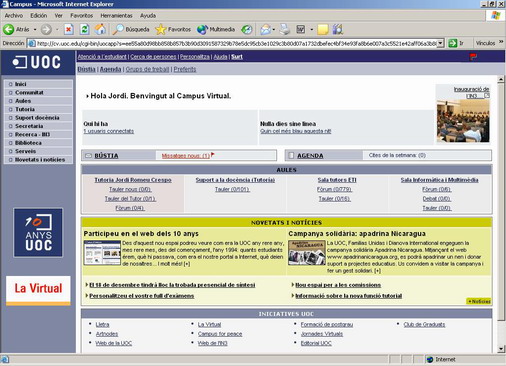Viewport: 506px width, 366px height.
Task: Open the Favoritos menu in menu bar
Action: click(82, 16)
